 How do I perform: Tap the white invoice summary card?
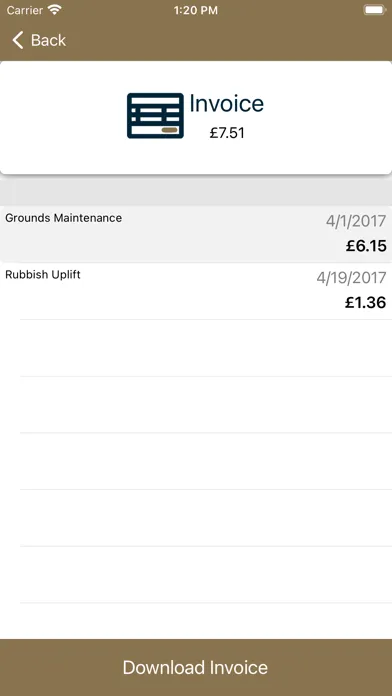click(x=196, y=118)
